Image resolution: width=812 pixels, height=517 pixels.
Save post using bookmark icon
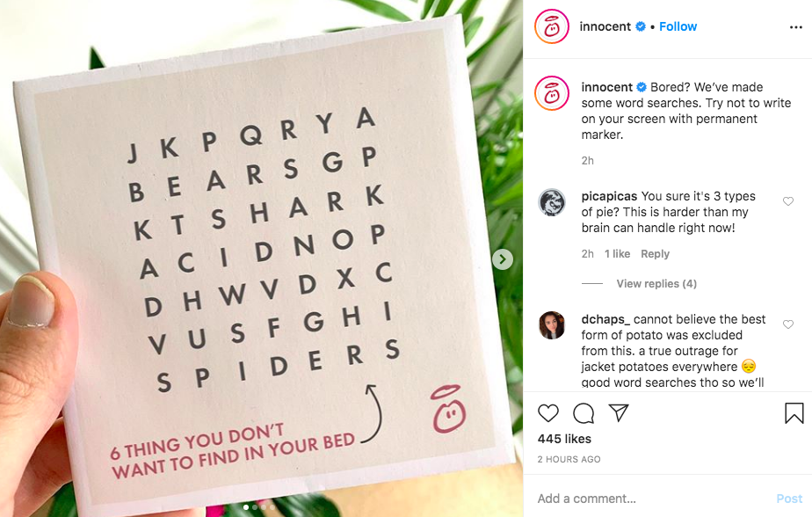pyautogui.click(x=794, y=413)
